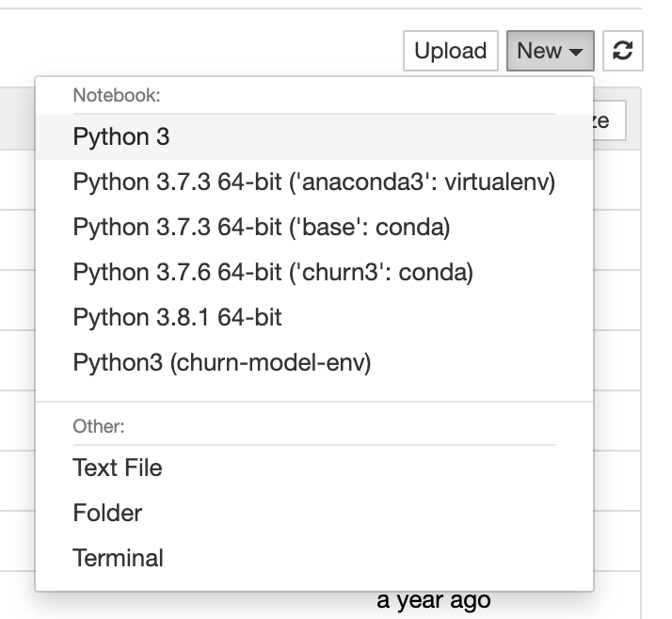
Task: Refresh the notebook list
Action: (622, 51)
